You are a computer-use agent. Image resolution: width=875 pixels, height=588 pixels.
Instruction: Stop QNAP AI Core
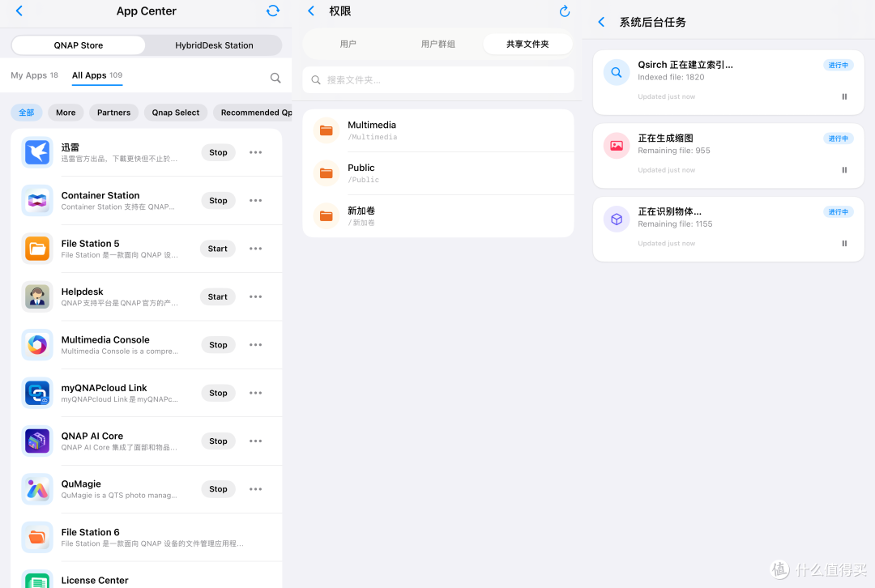pyautogui.click(x=218, y=441)
